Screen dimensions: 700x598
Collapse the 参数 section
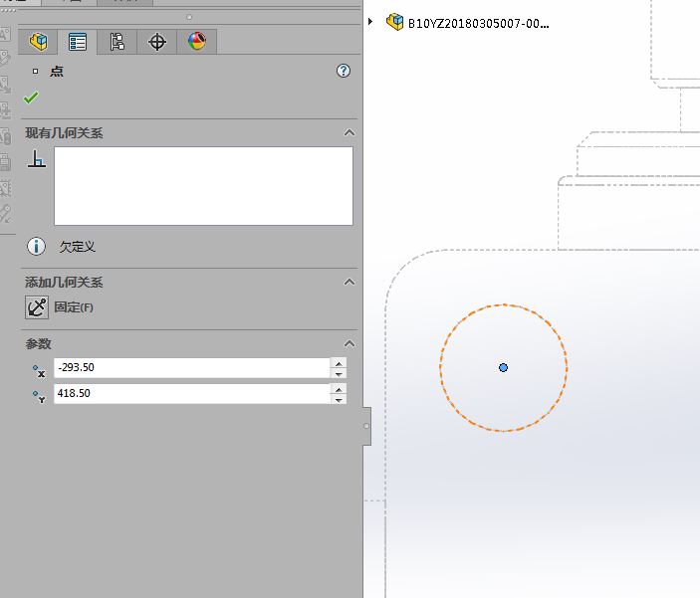point(349,343)
